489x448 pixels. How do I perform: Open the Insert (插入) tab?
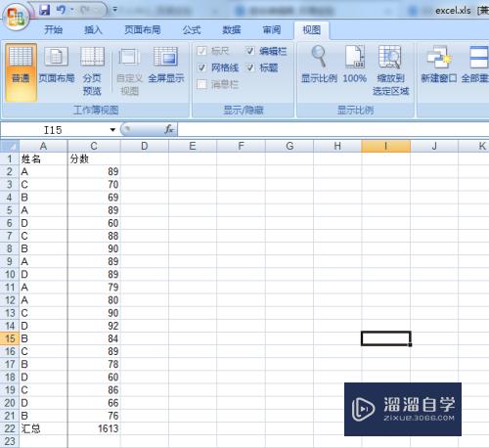93,30
